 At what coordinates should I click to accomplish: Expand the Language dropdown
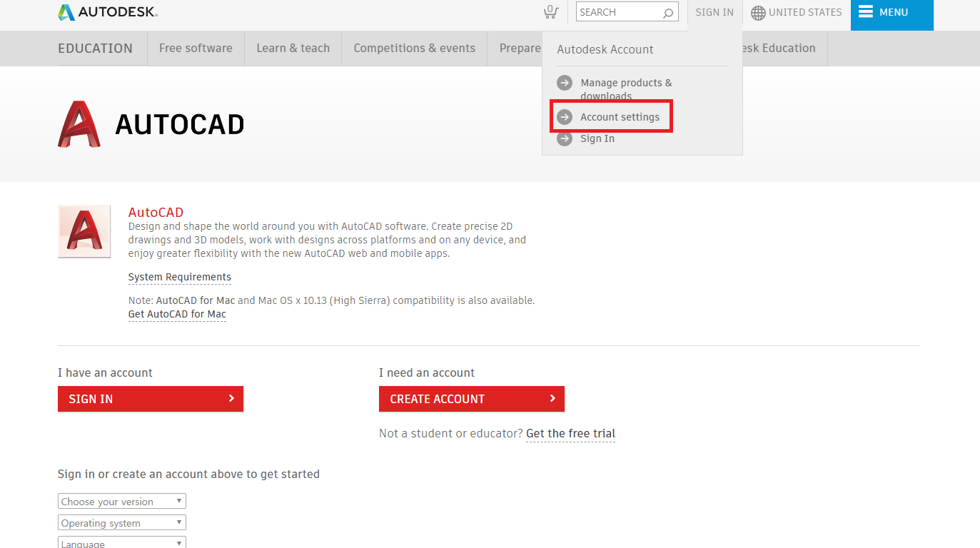pyautogui.click(x=122, y=542)
